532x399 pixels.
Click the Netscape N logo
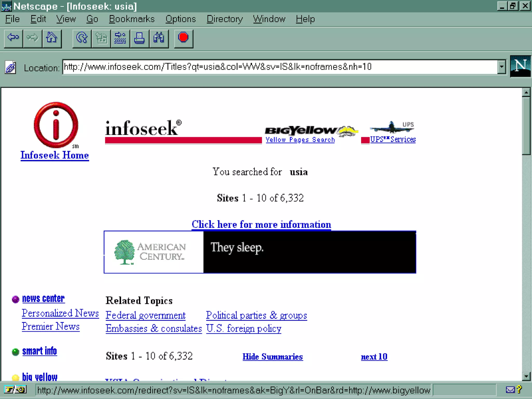(520, 66)
